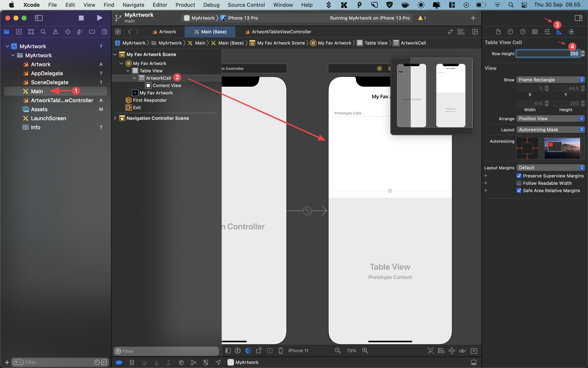Open the Show Frame Rectangle dropdown
588x368 pixels.
pos(550,80)
